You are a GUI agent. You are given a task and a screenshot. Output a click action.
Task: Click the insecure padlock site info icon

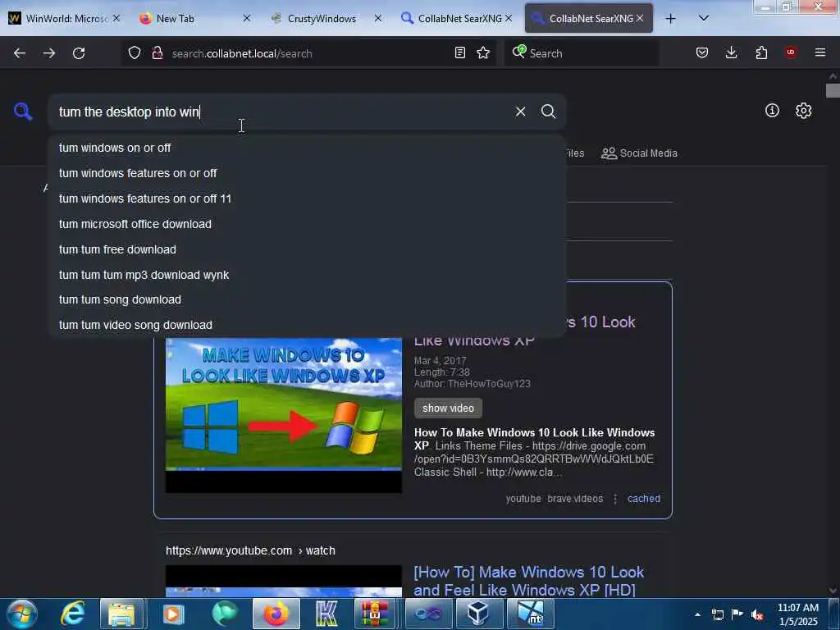point(157,52)
